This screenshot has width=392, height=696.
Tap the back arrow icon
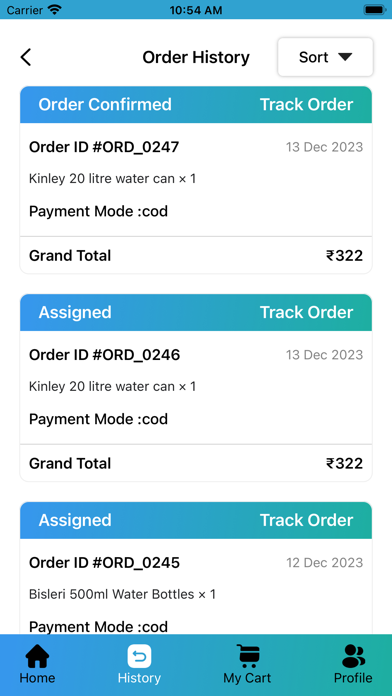click(26, 57)
